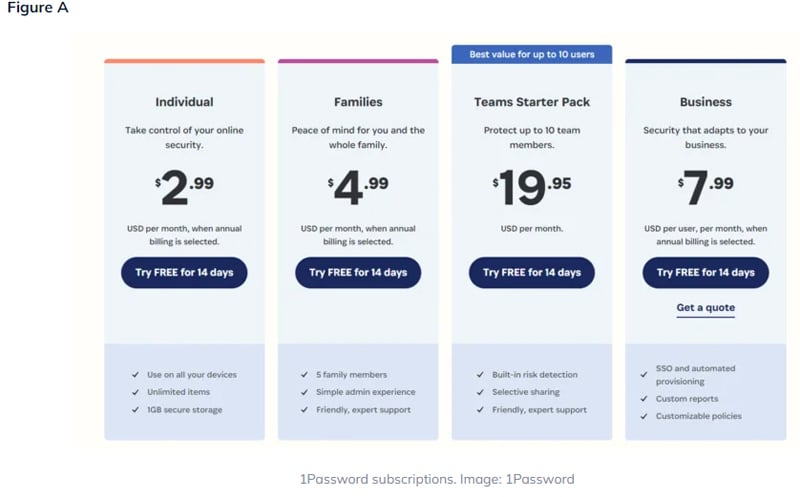Click the $19.95 Teams Starter Pack price
The height and width of the screenshot is (497, 800).
tap(531, 185)
